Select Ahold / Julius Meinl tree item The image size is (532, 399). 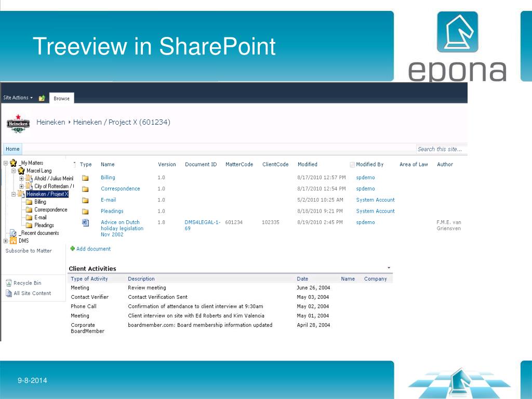[54, 179]
